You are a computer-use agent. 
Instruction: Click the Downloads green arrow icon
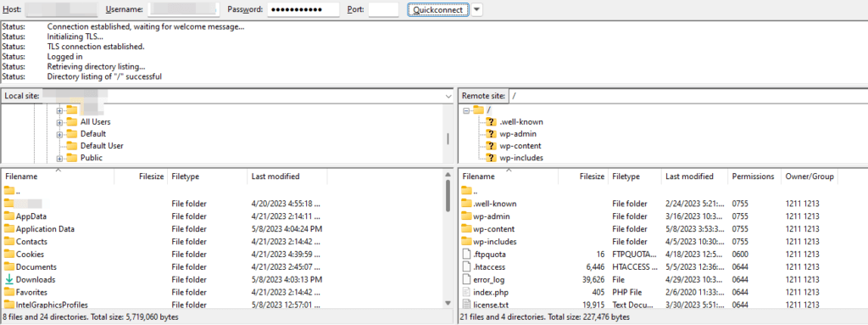tap(8, 279)
